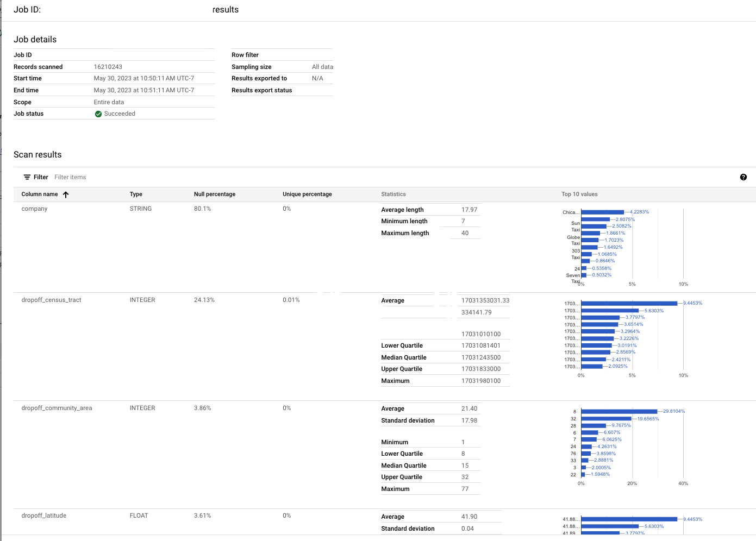This screenshot has height=541, width=756.
Task: Click the 9.4453% bar in dropoff_census_tract chart
Action: click(x=629, y=304)
